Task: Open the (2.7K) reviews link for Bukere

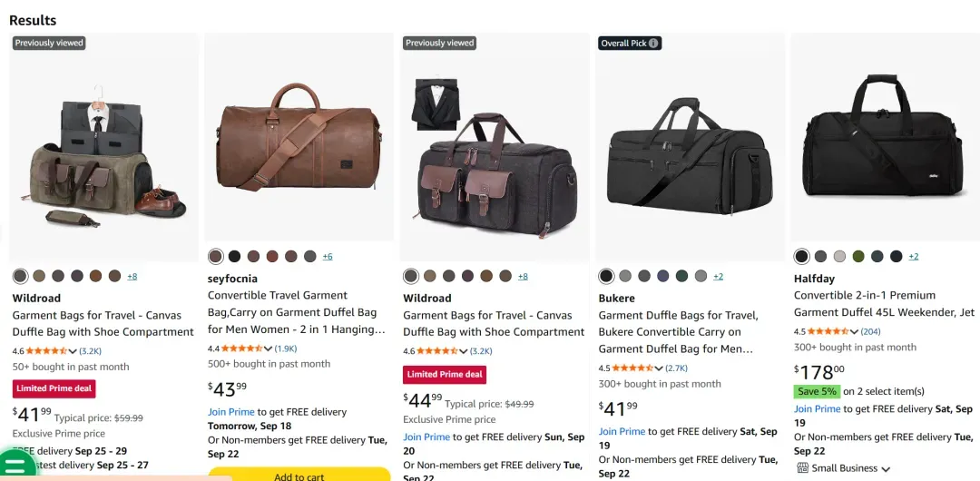Action: 676,368
